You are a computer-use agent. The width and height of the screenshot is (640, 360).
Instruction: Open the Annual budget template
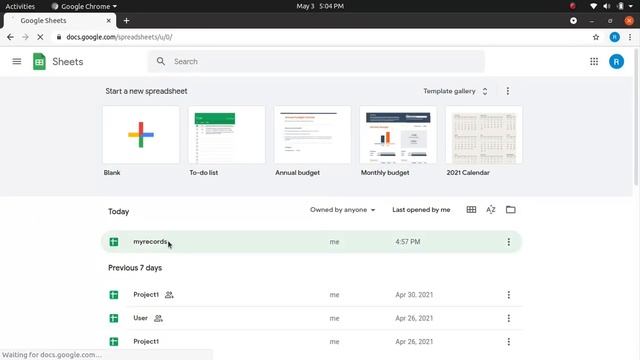[312, 135]
